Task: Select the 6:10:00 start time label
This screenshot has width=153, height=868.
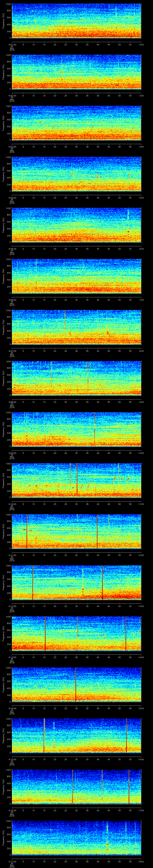Action: [12, 504]
